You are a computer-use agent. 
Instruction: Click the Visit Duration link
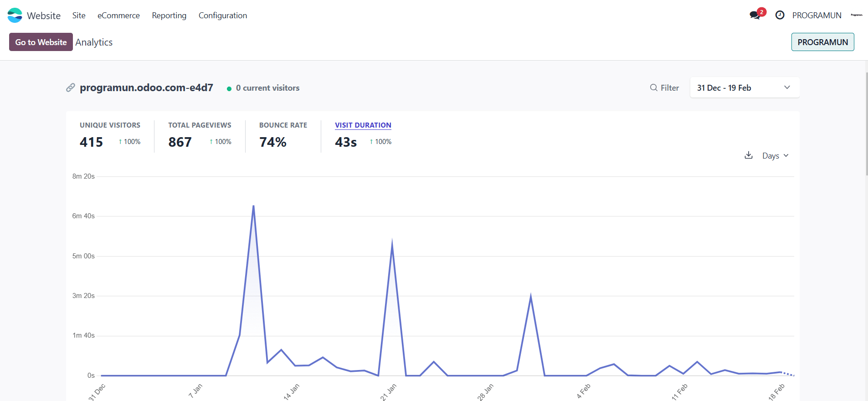coord(363,125)
